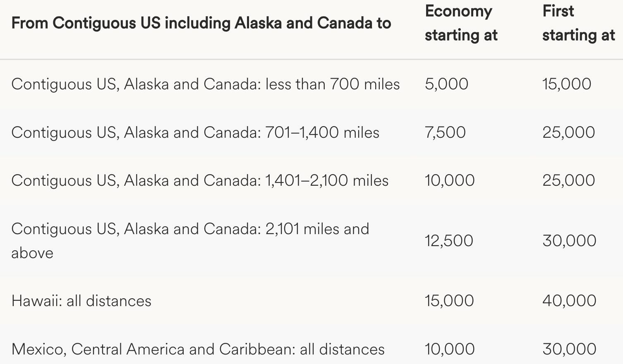The image size is (623, 364).
Task: Click the 12,500 economy miles value
Action: [x=449, y=241]
